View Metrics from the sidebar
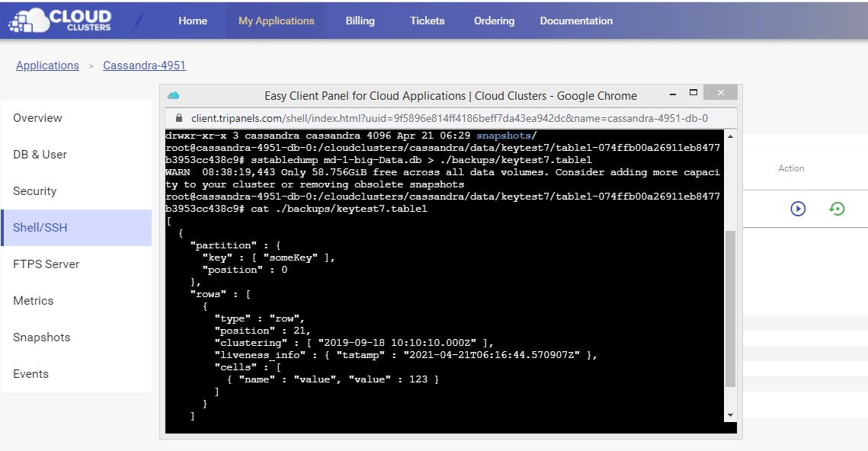The height and width of the screenshot is (451, 868). point(76,300)
